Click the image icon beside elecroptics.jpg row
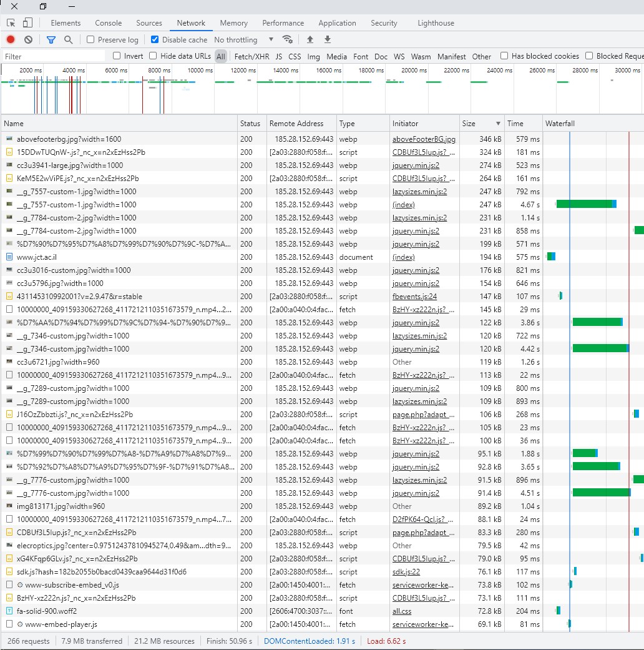This screenshot has height=650, width=644. pos(9,546)
